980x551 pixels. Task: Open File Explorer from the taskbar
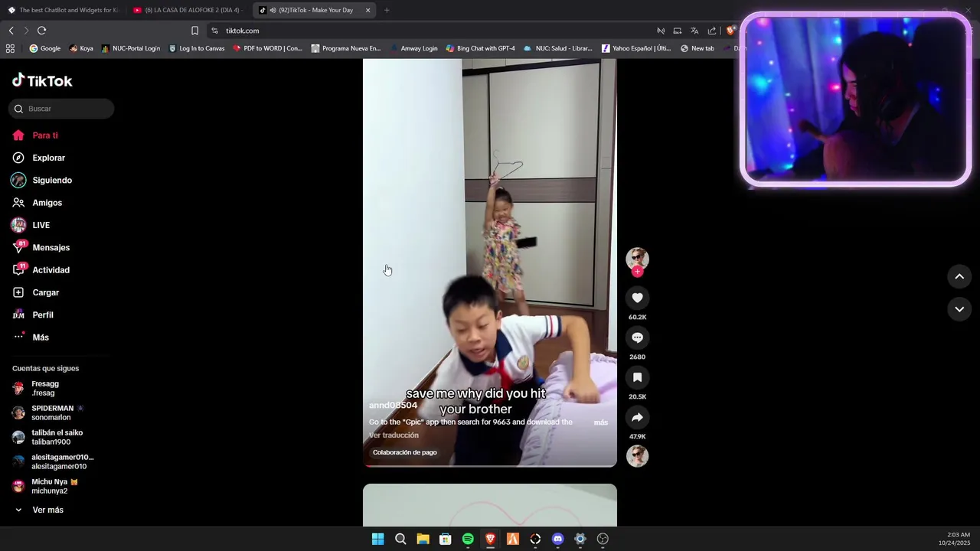click(423, 539)
